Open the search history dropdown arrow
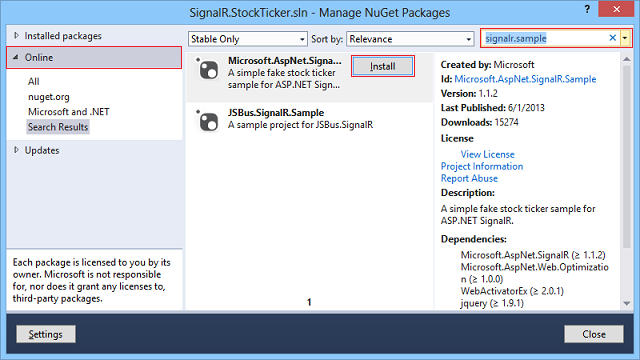Image resolution: width=640 pixels, height=360 pixels. (625, 38)
